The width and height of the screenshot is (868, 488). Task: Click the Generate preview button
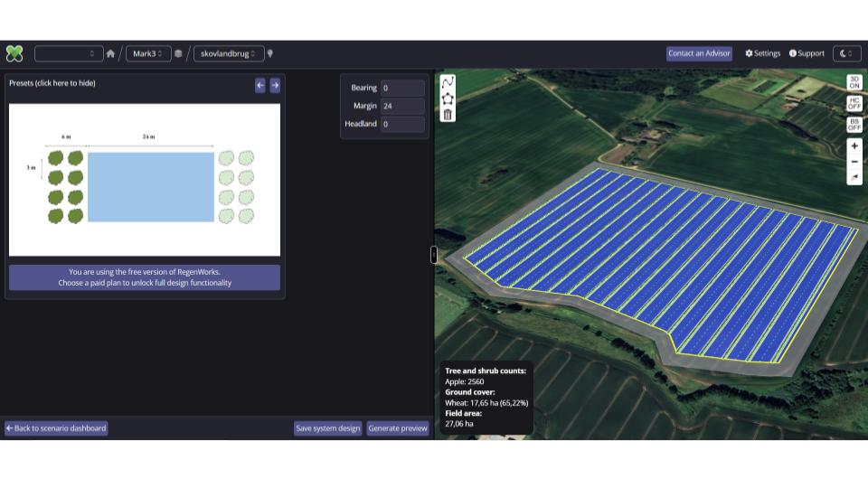(398, 428)
